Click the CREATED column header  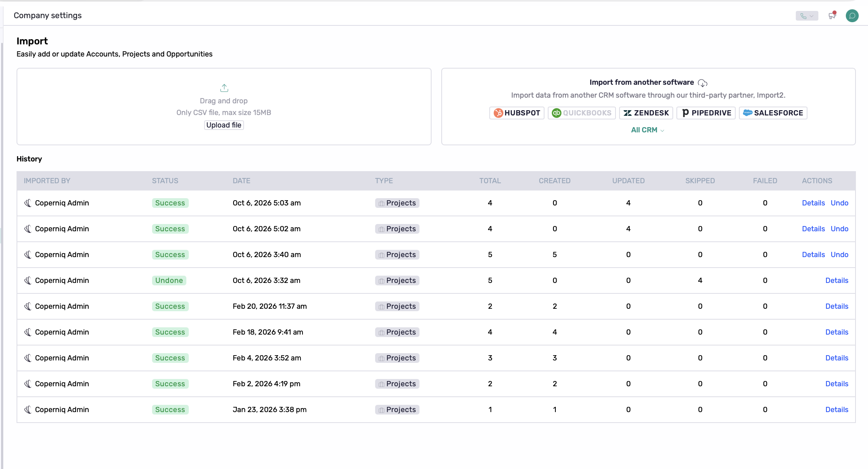(555, 181)
